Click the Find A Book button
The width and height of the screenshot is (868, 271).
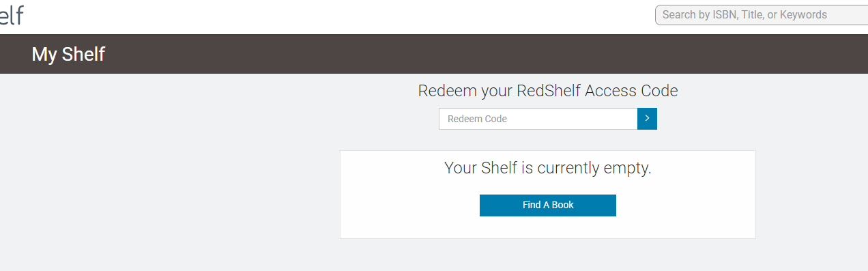click(x=548, y=205)
